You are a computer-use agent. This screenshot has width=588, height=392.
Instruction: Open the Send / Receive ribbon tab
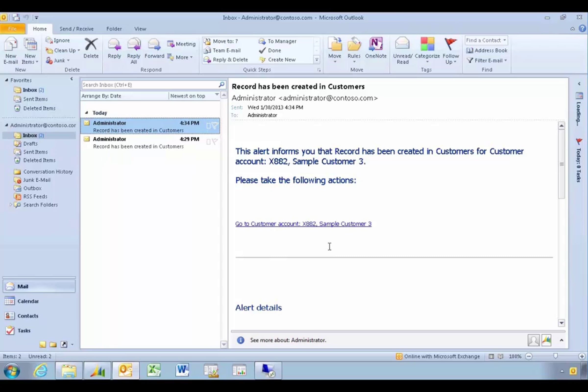pos(76,29)
